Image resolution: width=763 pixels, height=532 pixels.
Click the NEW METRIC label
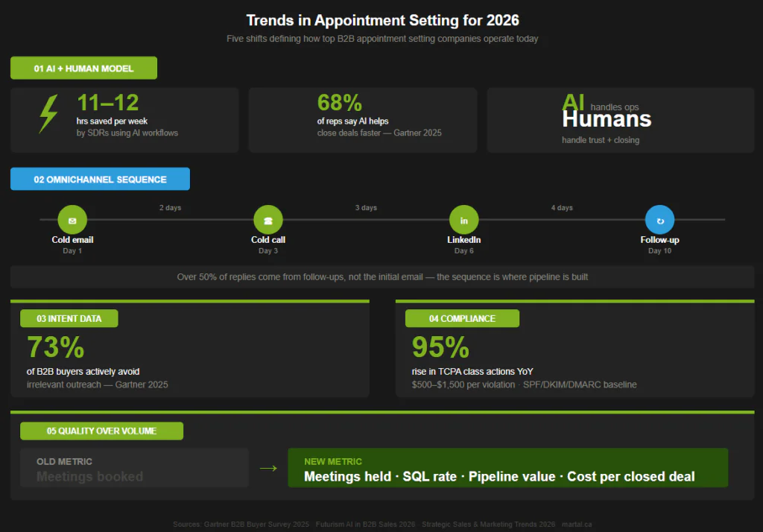pos(333,461)
